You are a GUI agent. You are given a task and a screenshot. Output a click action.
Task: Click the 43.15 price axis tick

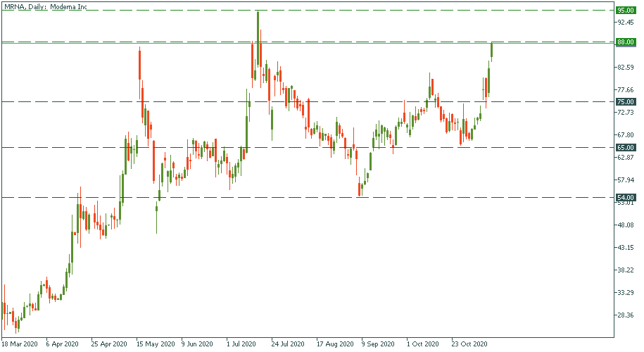point(626,248)
